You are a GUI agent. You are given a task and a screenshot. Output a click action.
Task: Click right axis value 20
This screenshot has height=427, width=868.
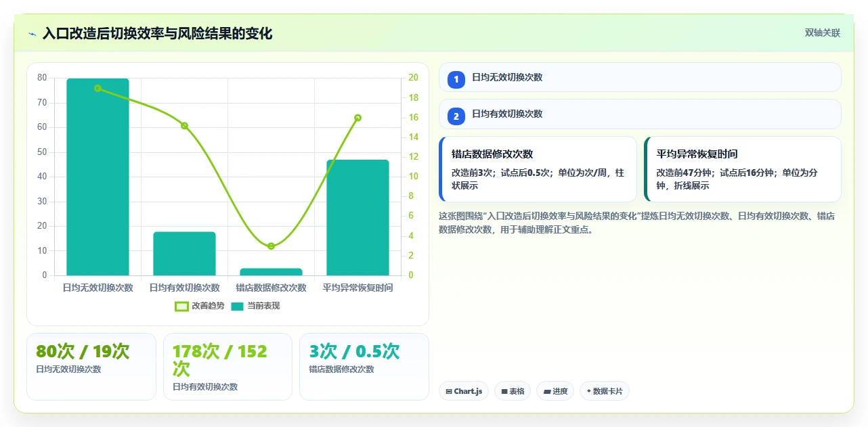coord(414,78)
